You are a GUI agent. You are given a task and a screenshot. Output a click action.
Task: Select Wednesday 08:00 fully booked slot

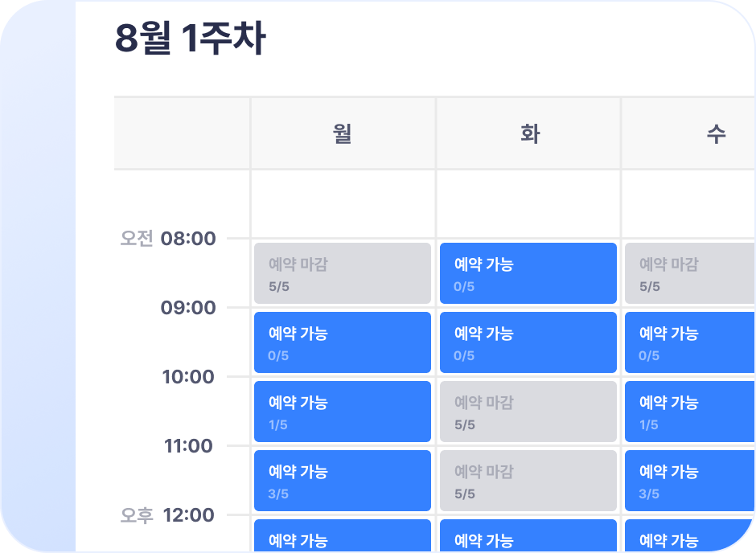point(690,273)
